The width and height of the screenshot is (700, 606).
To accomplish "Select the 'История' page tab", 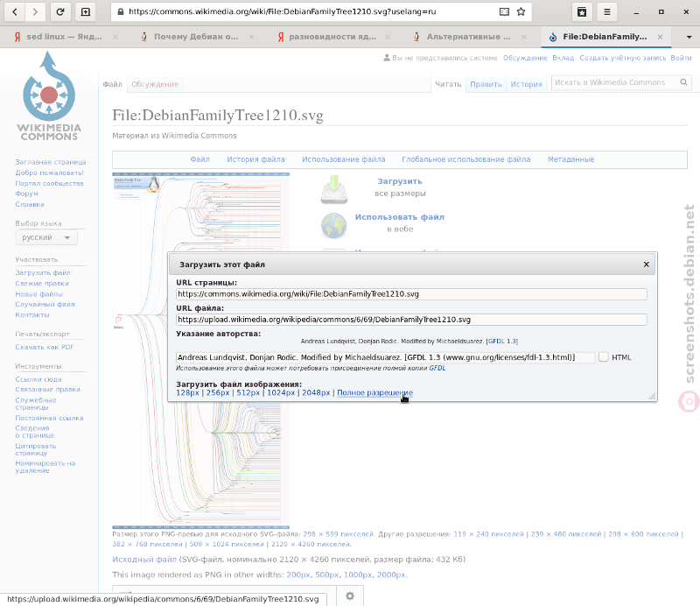I will tap(527, 84).
